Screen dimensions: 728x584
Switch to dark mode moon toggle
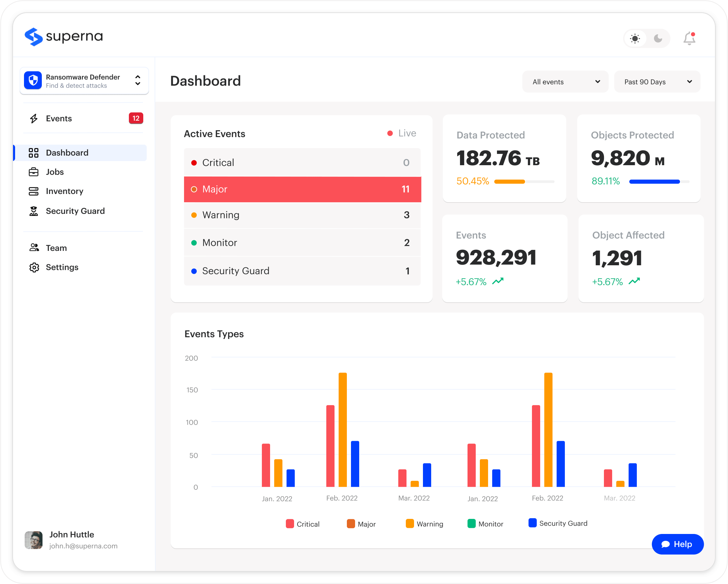tap(658, 38)
